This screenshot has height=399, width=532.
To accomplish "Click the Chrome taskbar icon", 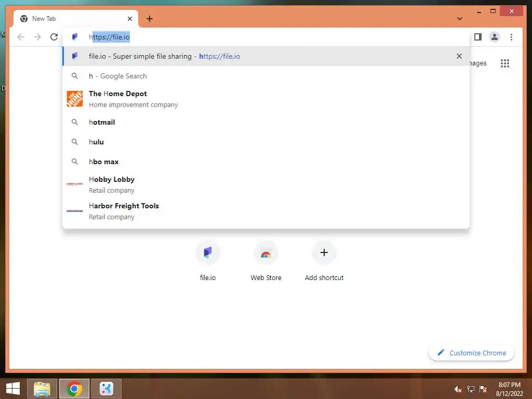I will (x=74, y=389).
